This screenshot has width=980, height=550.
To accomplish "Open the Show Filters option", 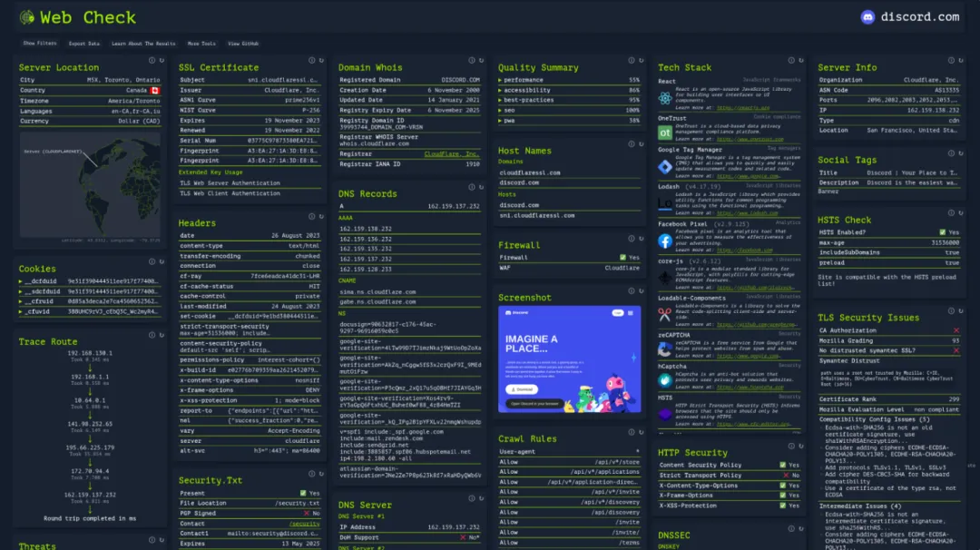I will [x=40, y=44].
